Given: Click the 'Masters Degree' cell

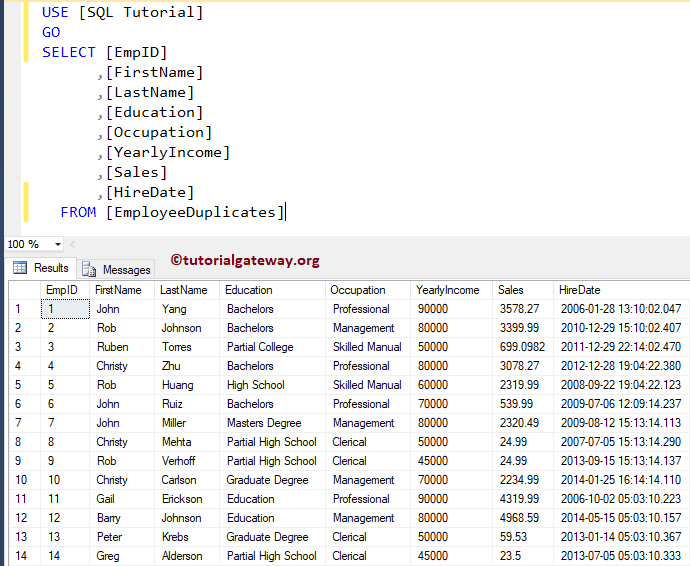Looking at the screenshot, I should click(x=272, y=423).
